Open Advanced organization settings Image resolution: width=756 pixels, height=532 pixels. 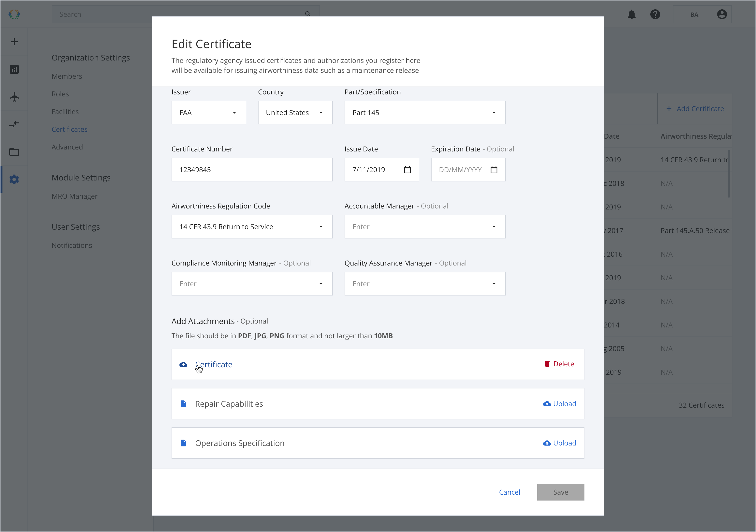67,147
